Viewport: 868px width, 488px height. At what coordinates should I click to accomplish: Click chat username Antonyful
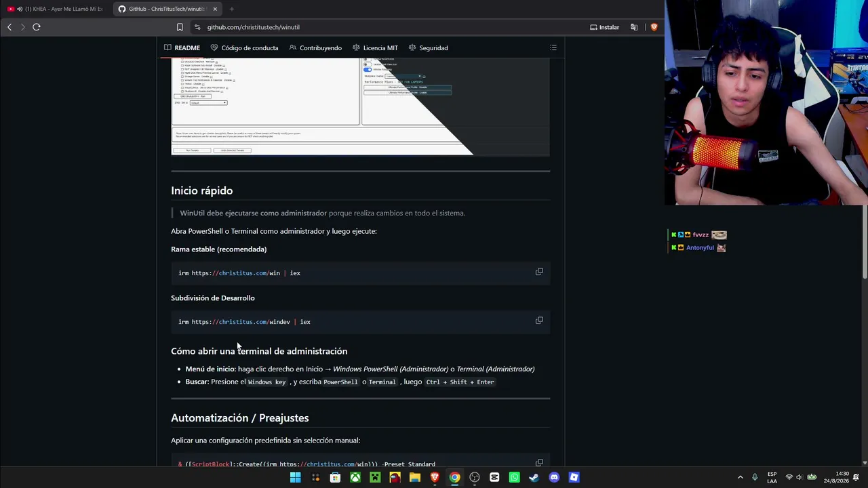(700, 248)
